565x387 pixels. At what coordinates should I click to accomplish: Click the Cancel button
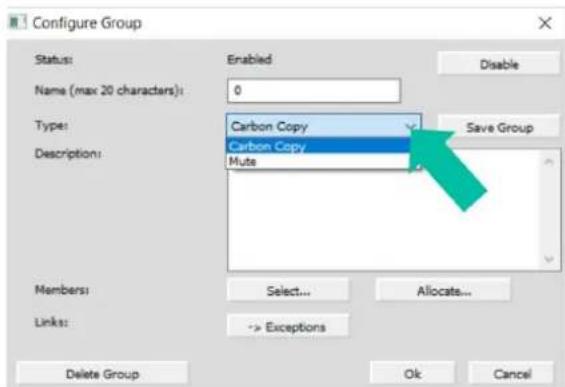click(x=512, y=374)
